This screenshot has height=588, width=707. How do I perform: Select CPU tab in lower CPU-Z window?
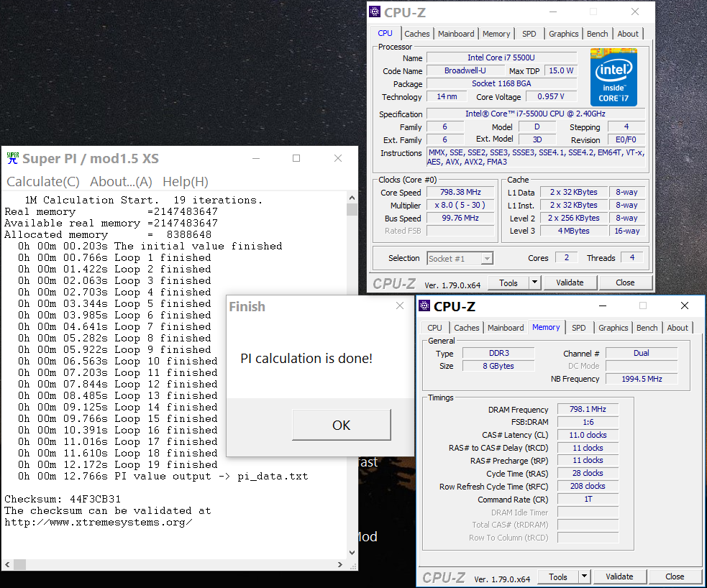coord(434,328)
